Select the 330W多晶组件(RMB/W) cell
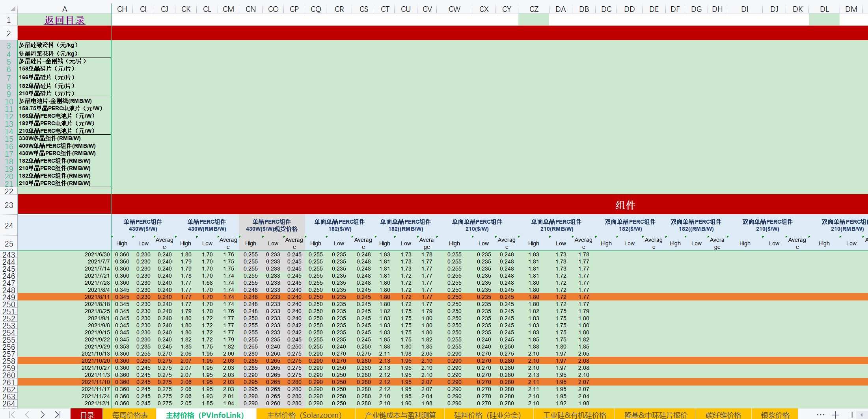 64,138
